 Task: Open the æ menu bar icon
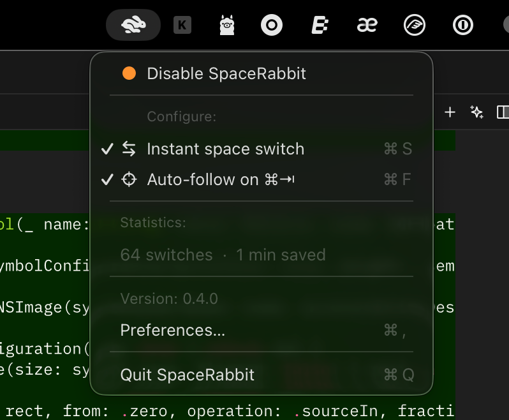(x=367, y=26)
